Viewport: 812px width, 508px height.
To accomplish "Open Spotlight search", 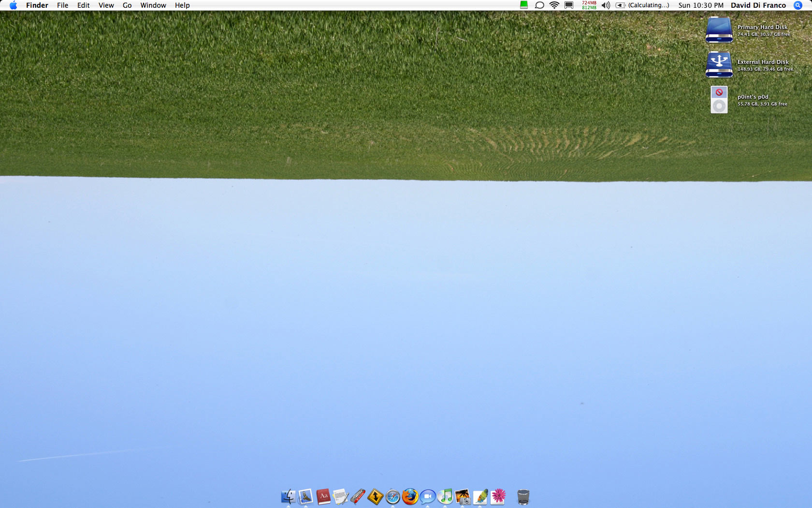I will pyautogui.click(x=798, y=5).
